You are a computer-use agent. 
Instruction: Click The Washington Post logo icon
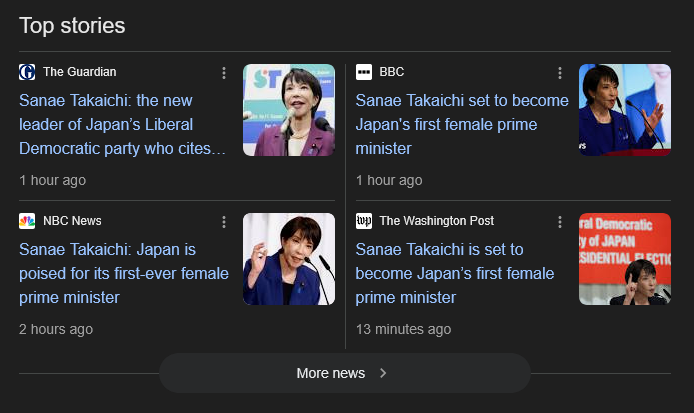coord(364,221)
